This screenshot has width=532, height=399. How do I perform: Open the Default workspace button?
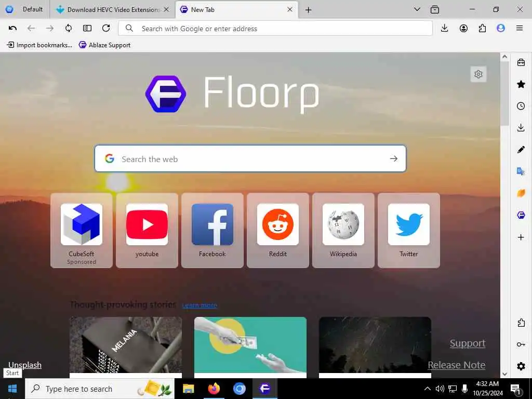point(24,9)
